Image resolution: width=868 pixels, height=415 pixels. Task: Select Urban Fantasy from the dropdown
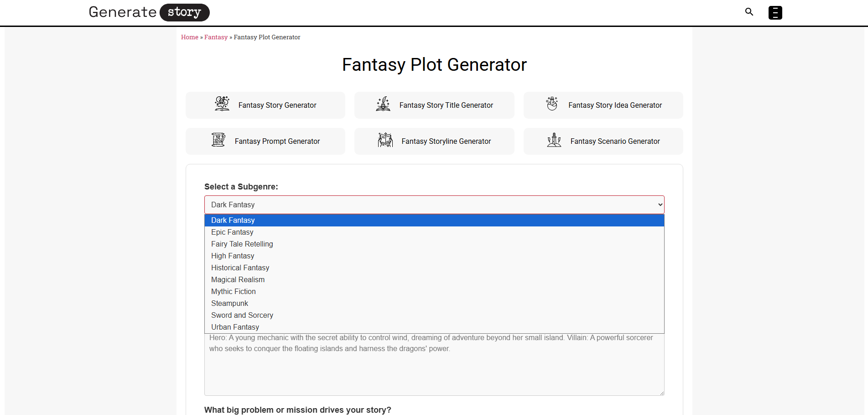[234, 327]
